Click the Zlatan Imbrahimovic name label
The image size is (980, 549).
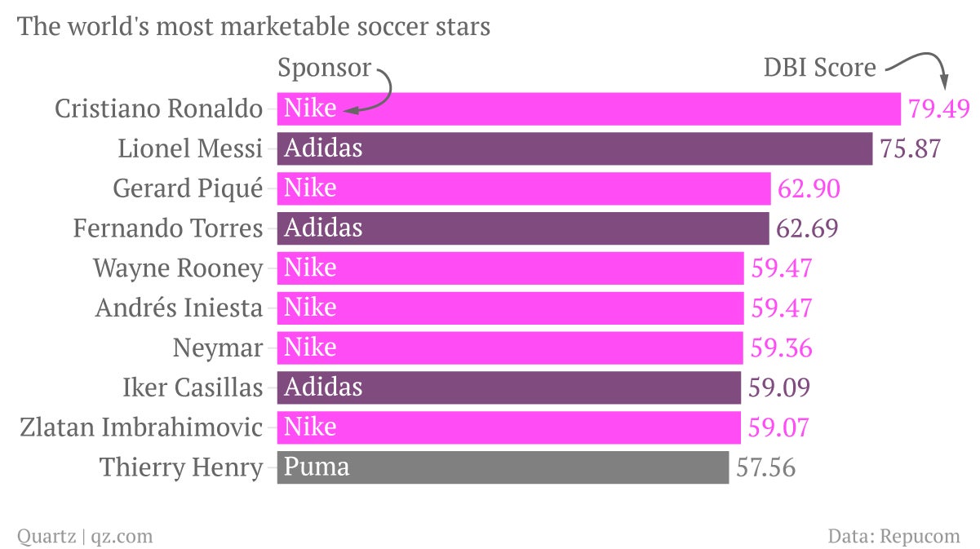[x=141, y=427]
